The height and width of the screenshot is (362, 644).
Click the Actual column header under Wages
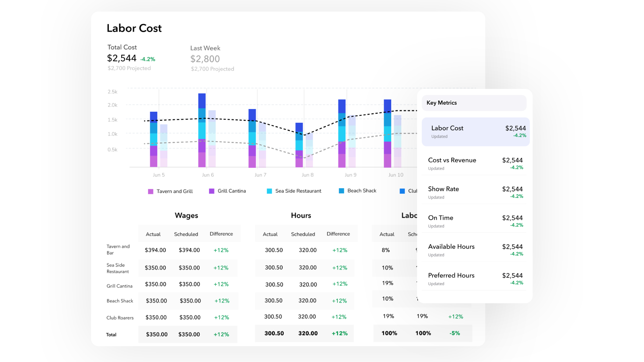coord(153,234)
